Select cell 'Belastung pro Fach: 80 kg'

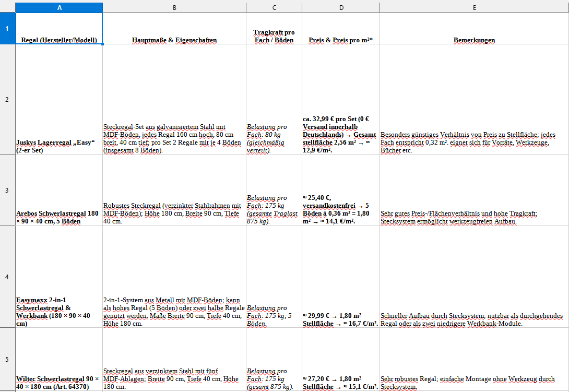(x=274, y=99)
